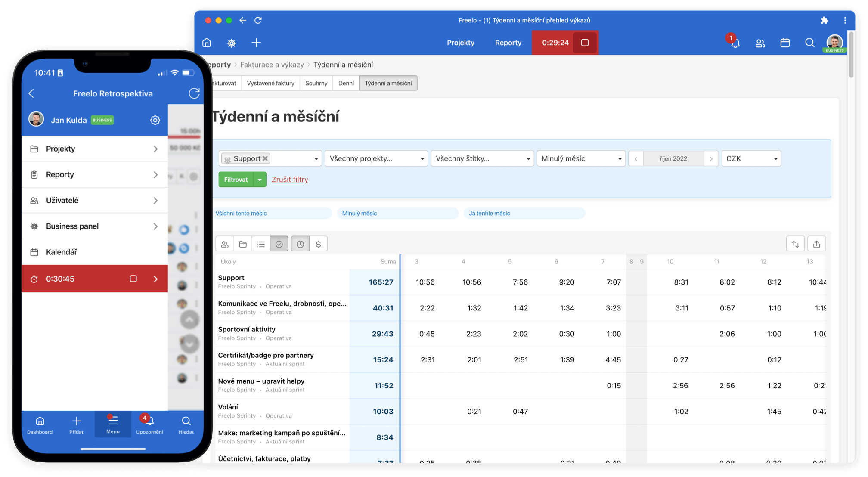
Task: Toggle the clock time view button
Action: [300, 244]
